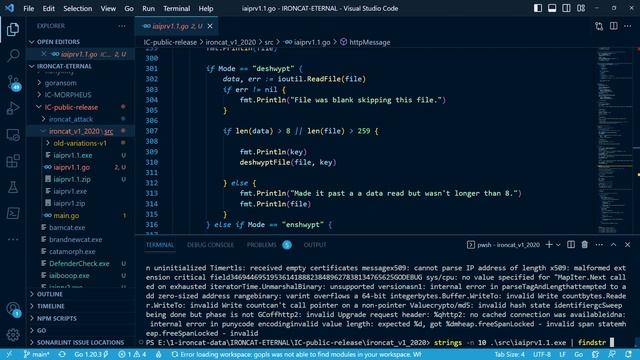Image resolution: width=640 pixels, height=360 pixels.
Task: Open the Explorer view in activity bar
Action: point(13,29)
